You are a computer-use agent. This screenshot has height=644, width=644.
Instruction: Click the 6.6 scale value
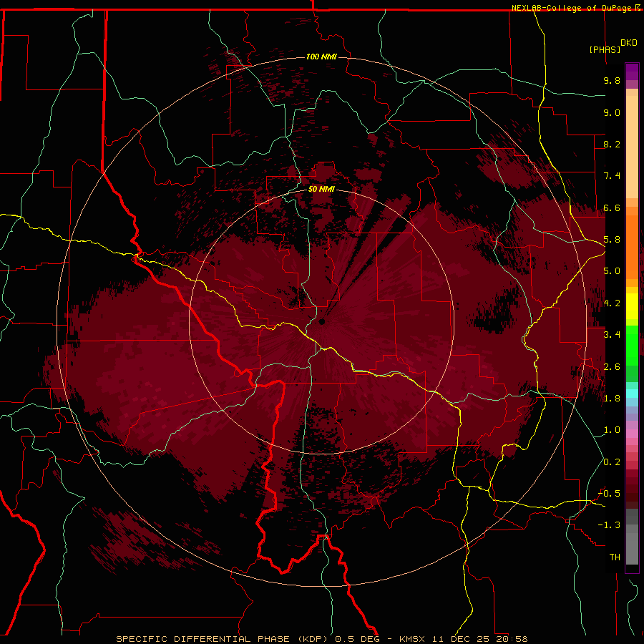[612, 208]
